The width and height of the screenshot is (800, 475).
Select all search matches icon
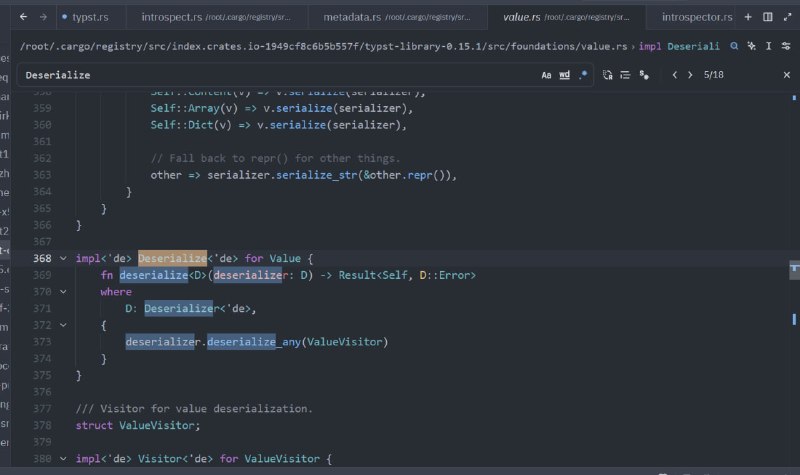point(644,75)
